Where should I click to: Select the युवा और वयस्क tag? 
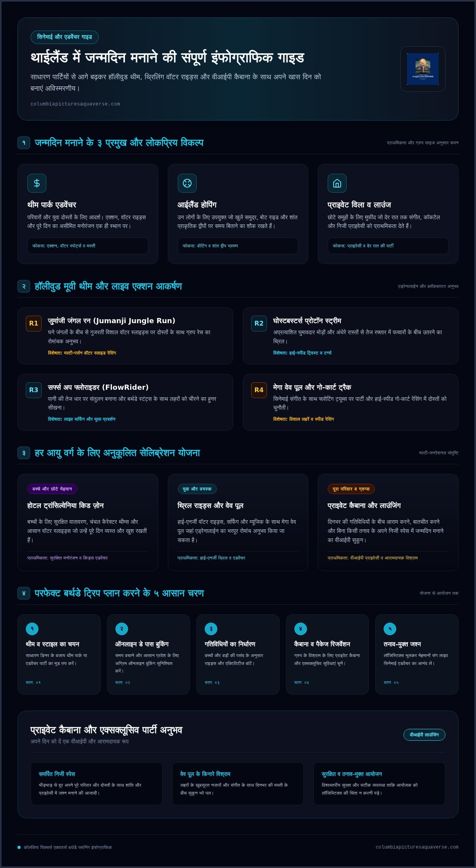[197, 489]
